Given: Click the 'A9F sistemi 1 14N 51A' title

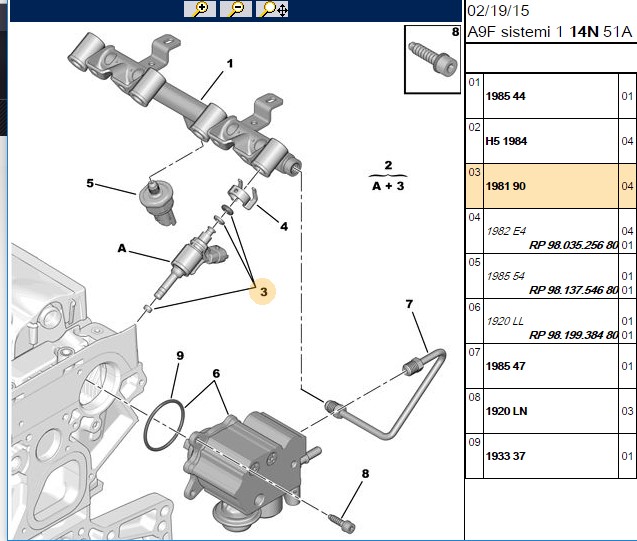Looking at the screenshot, I should tap(550, 32).
